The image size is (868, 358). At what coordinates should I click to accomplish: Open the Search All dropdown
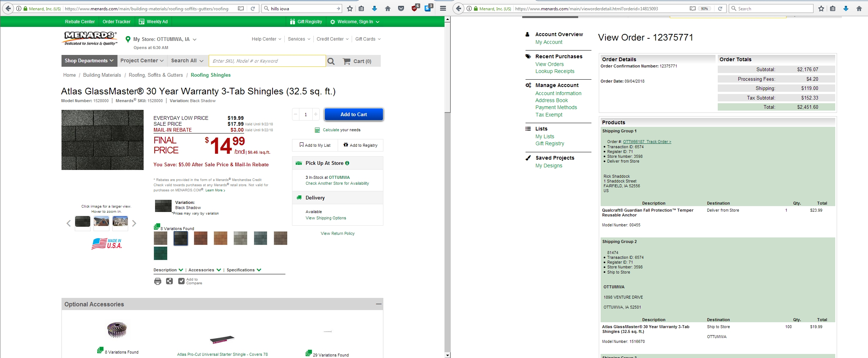(187, 61)
